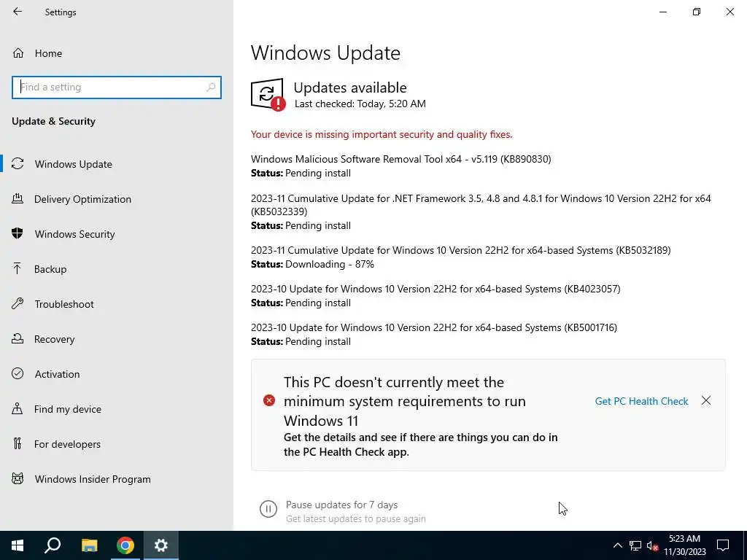
Task: Click the Settings gear on the taskbar
Action: [x=161, y=545]
